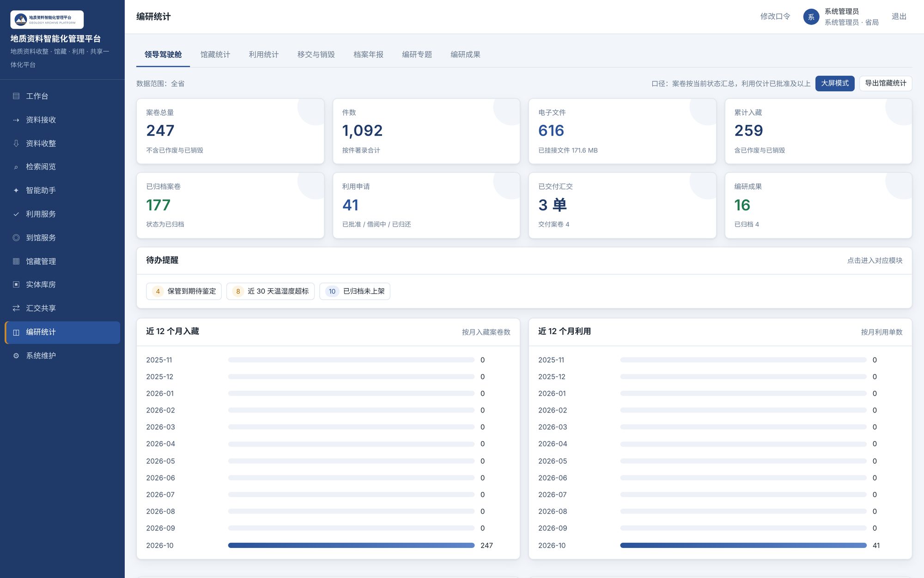Enable 大屏模式 display
This screenshot has width=924, height=578.
click(x=835, y=83)
